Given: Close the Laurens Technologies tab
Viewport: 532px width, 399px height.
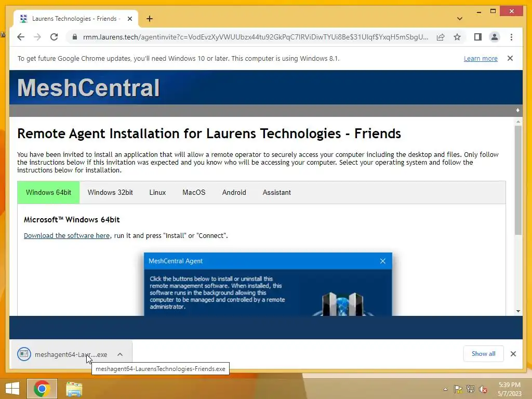Looking at the screenshot, I should click(129, 19).
